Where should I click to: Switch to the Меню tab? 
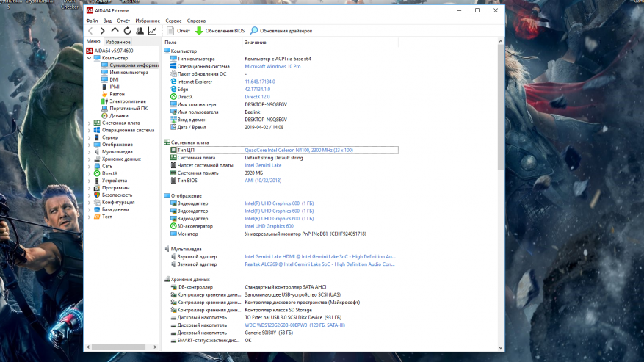click(x=93, y=42)
